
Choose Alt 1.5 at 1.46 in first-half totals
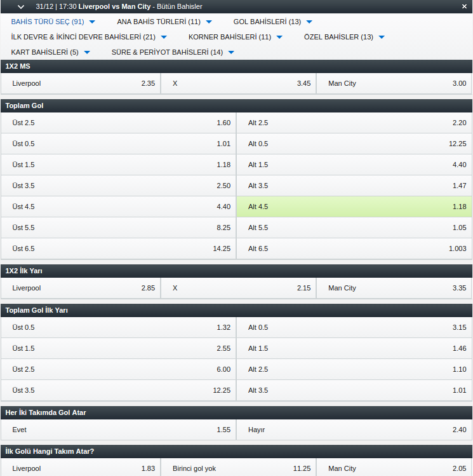[x=354, y=348]
